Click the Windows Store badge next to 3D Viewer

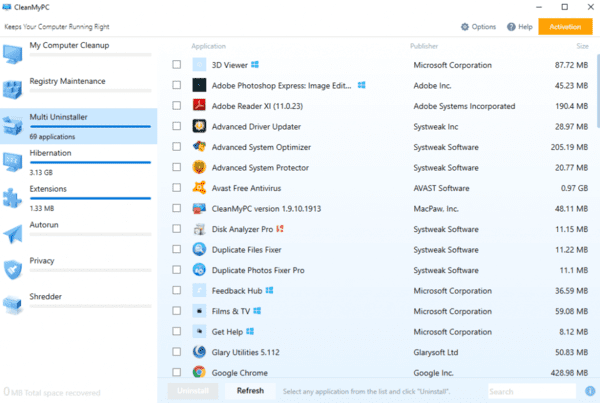tap(255, 65)
